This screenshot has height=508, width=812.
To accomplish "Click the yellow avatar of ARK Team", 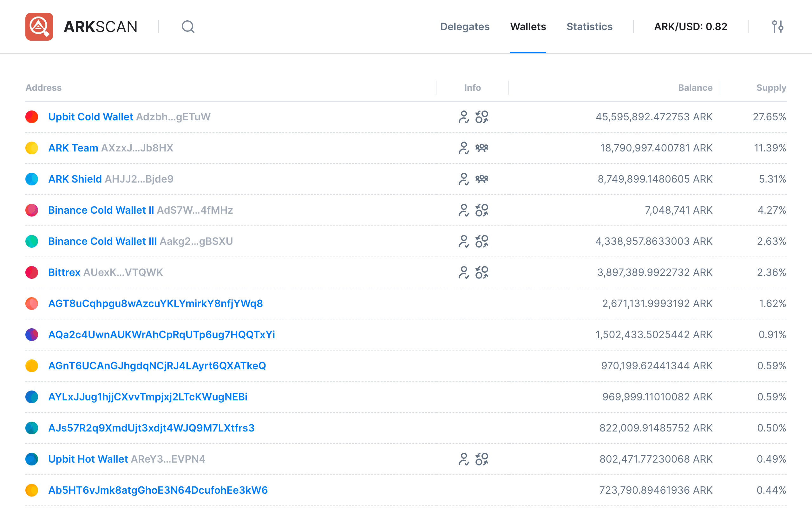I will [32, 148].
